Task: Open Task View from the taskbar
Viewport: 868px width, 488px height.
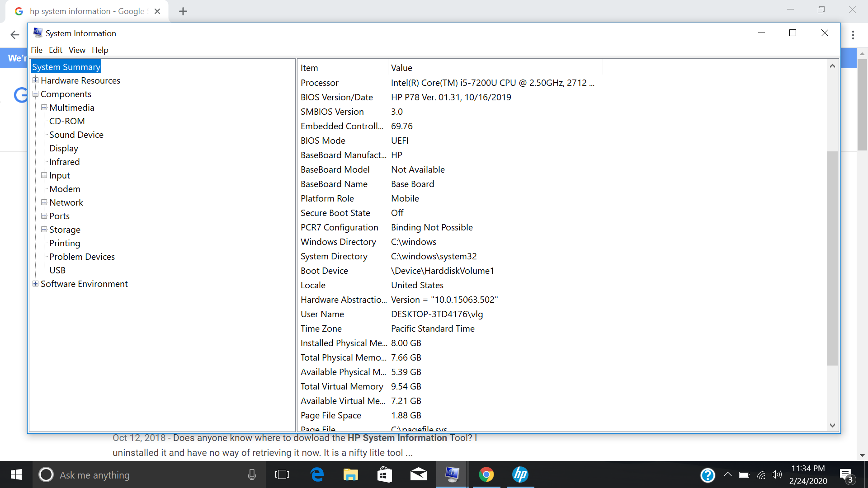Action: click(x=282, y=474)
